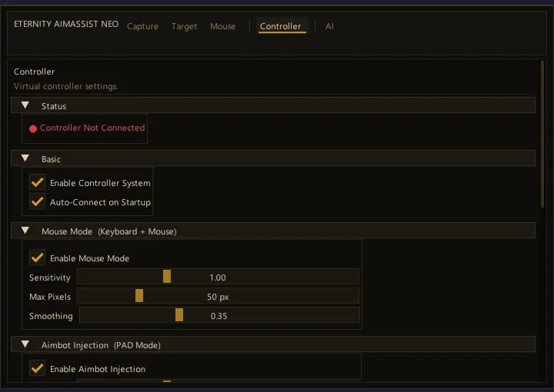Click the 'Aimbot Injection (PAD Mode)' header text
This screenshot has width=554, height=392.
[x=101, y=345]
